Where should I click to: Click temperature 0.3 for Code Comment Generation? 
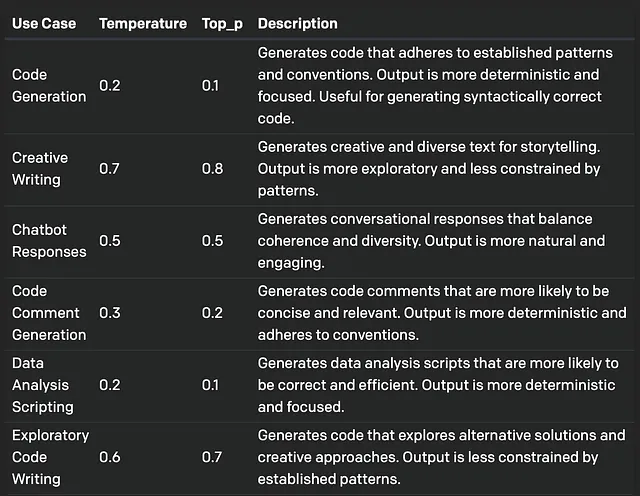110,313
